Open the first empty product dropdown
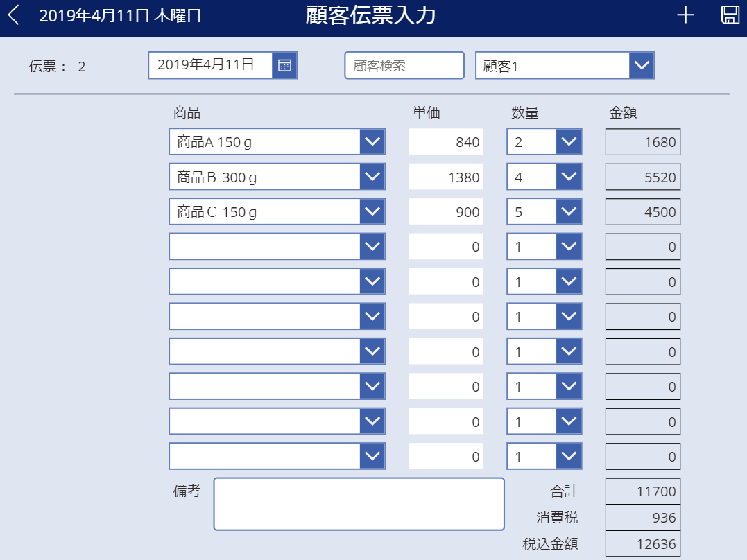The height and width of the screenshot is (560, 747). (373, 246)
